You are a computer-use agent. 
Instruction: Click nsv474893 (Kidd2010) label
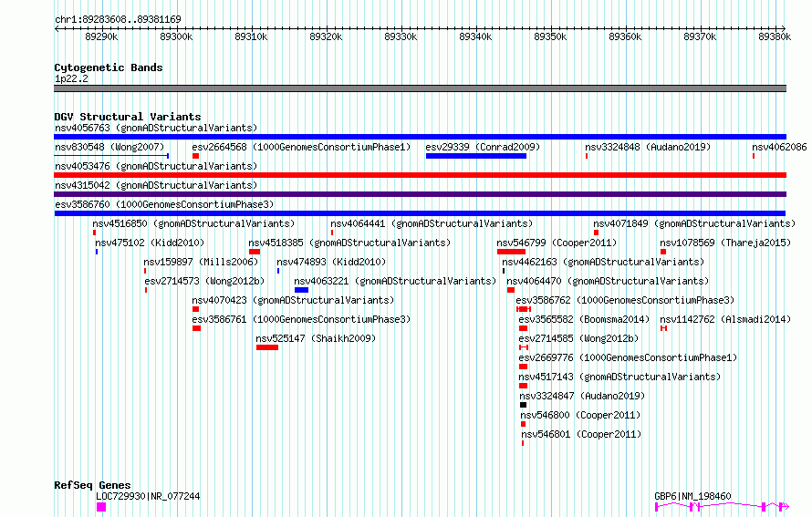point(331,262)
